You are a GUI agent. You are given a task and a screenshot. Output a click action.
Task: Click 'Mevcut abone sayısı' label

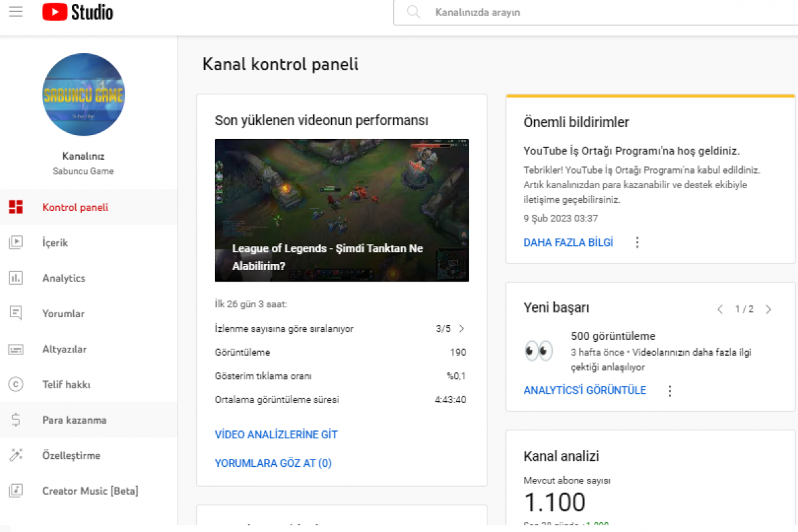pos(567,480)
